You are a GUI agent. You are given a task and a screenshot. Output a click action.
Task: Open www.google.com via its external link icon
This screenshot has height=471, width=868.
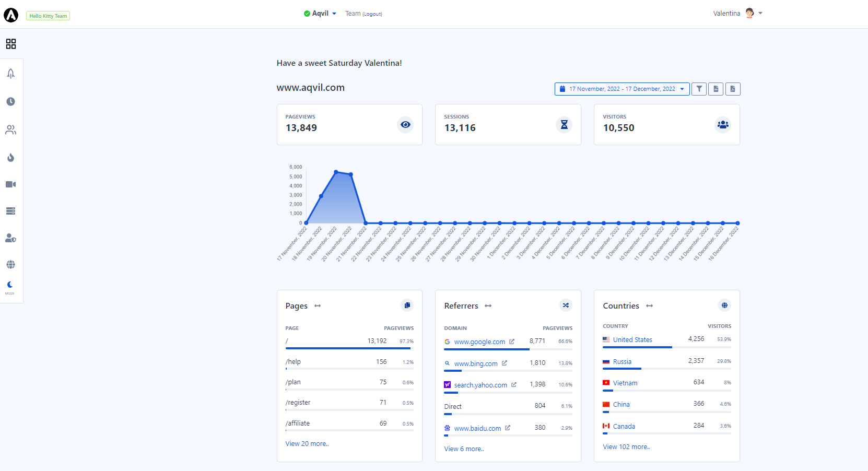coord(512,342)
